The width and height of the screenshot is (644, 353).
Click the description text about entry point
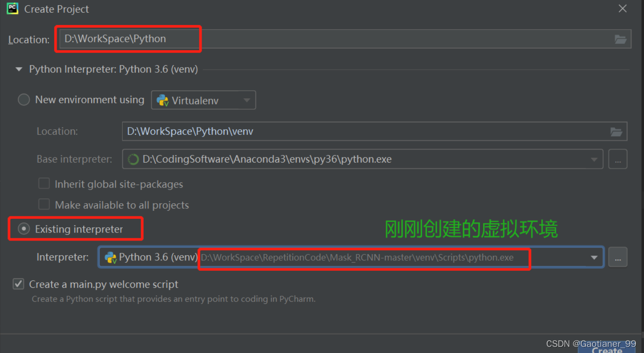[174, 299]
